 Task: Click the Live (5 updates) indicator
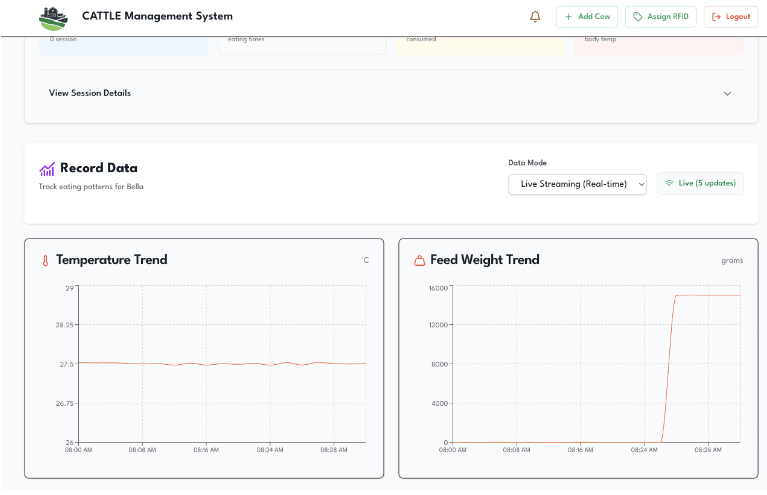point(700,183)
